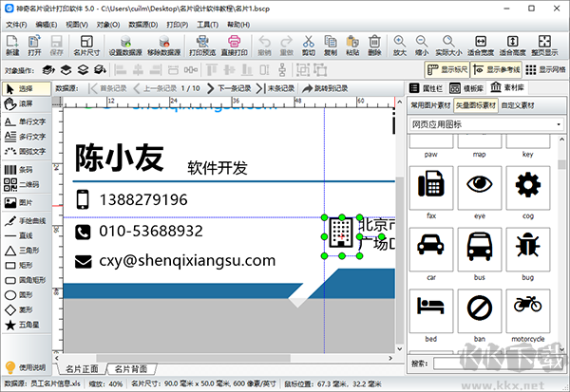Click the 设置数据源 icon
This screenshot has width=570, height=392.
(x=125, y=46)
